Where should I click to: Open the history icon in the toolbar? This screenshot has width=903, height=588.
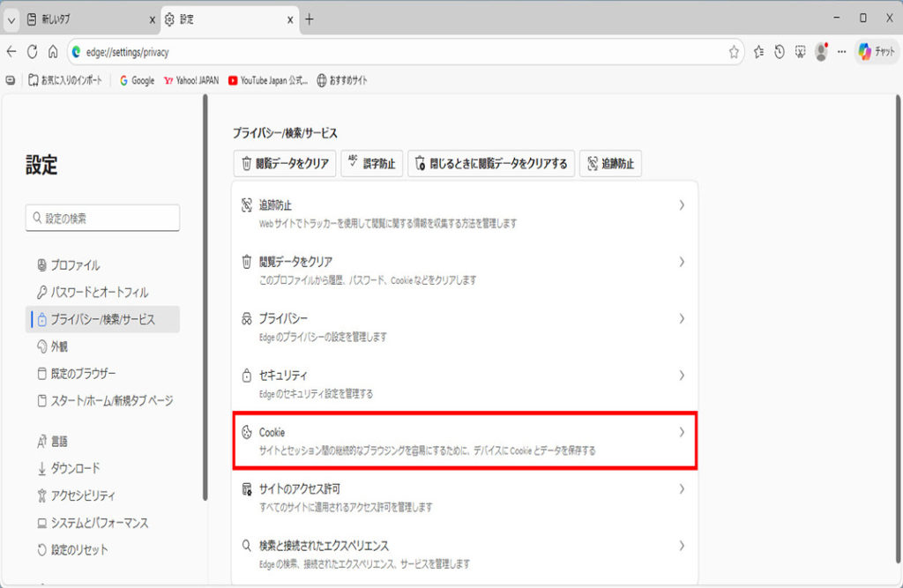[x=780, y=52]
